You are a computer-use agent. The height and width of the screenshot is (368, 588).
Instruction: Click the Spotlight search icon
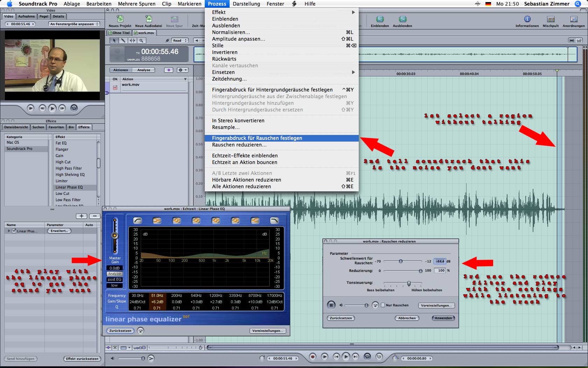578,4
